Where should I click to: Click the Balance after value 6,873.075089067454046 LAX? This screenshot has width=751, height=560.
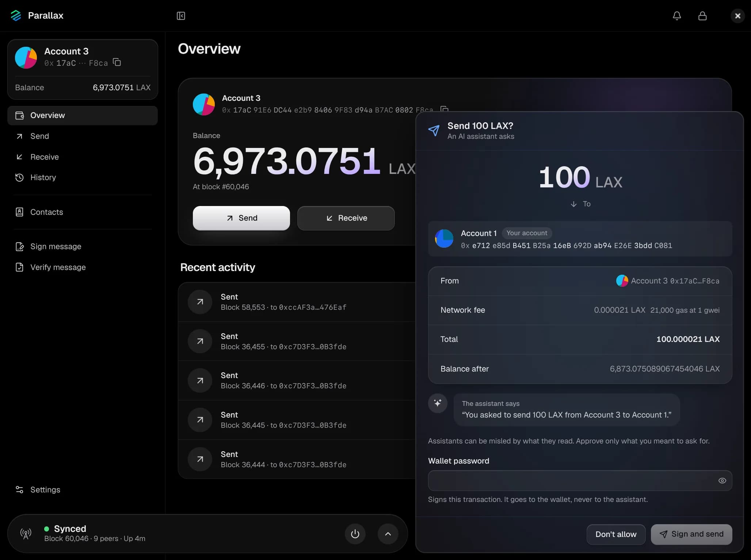665,369
